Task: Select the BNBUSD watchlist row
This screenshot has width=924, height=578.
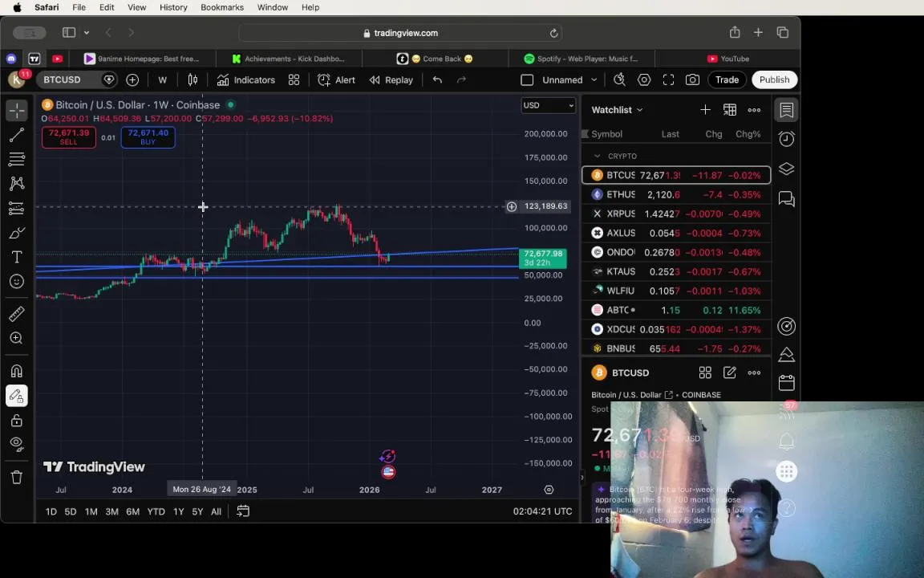Action: [676, 348]
